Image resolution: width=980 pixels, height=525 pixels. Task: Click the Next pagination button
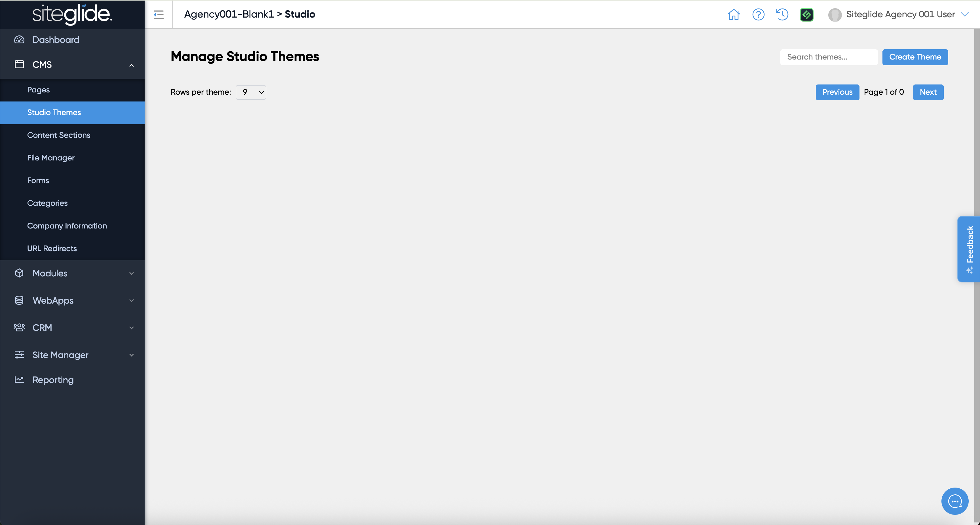tap(928, 92)
